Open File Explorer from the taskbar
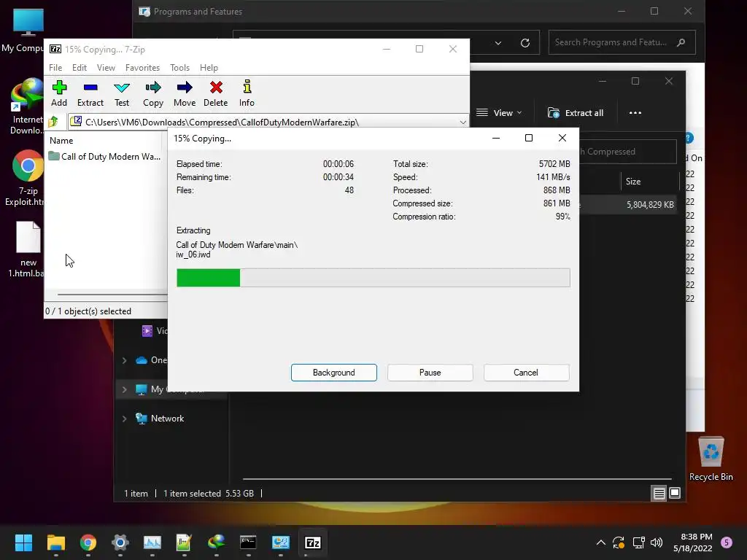This screenshot has width=747, height=560. coord(55,542)
